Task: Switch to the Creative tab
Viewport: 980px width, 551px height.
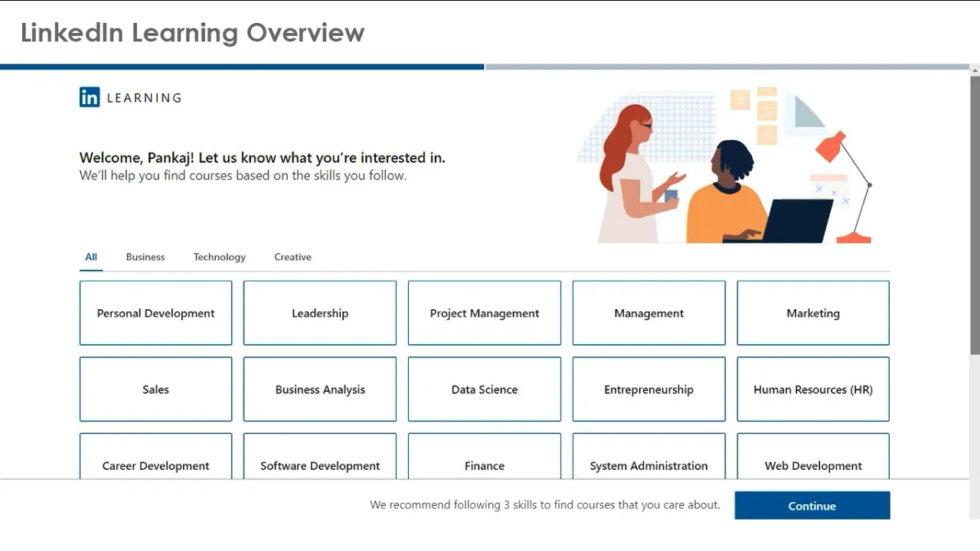Action: point(292,257)
